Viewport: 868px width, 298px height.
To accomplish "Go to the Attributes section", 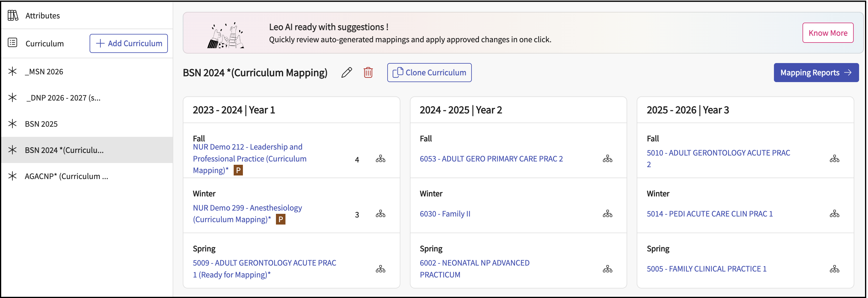I will (43, 15).
